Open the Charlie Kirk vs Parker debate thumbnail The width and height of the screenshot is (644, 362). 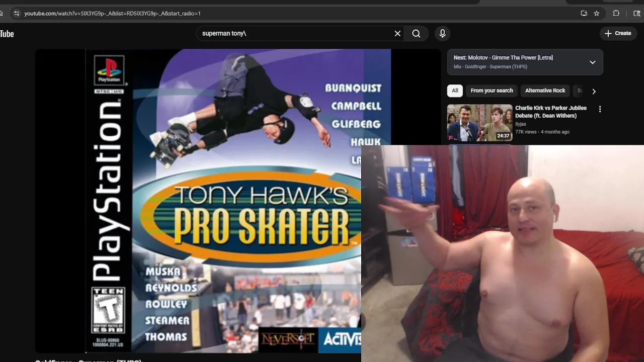tap(480, 123)
